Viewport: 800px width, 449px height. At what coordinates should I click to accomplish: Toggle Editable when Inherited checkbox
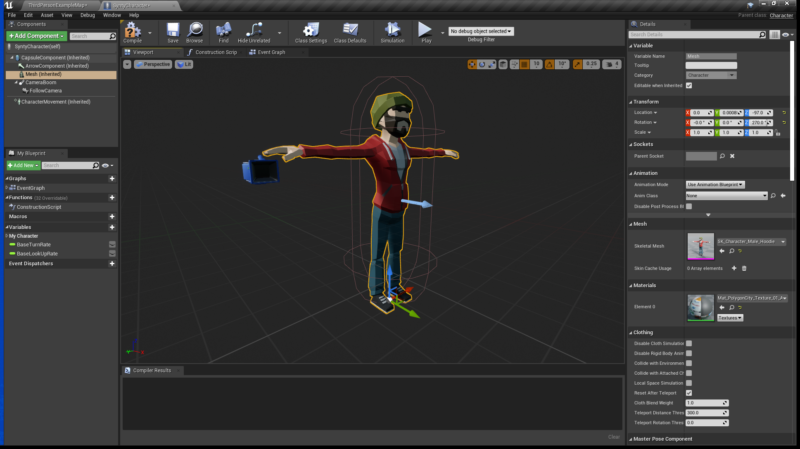pyautogui.click(x=689, y=85)
